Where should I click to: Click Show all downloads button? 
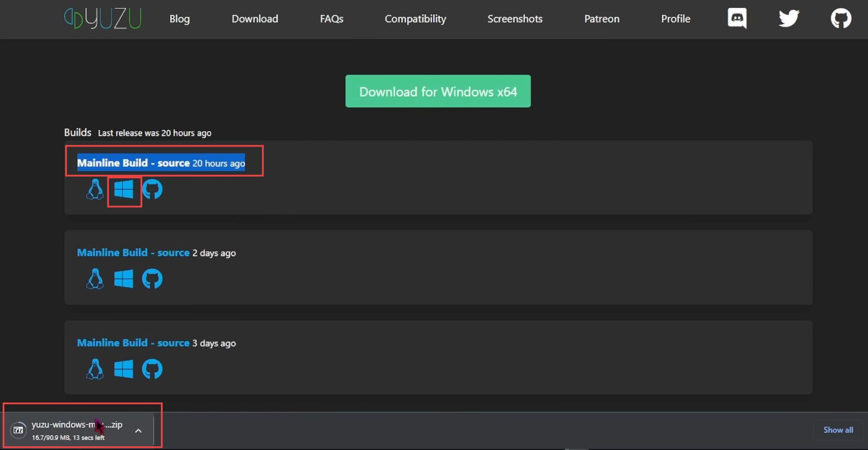pos(838,430)
